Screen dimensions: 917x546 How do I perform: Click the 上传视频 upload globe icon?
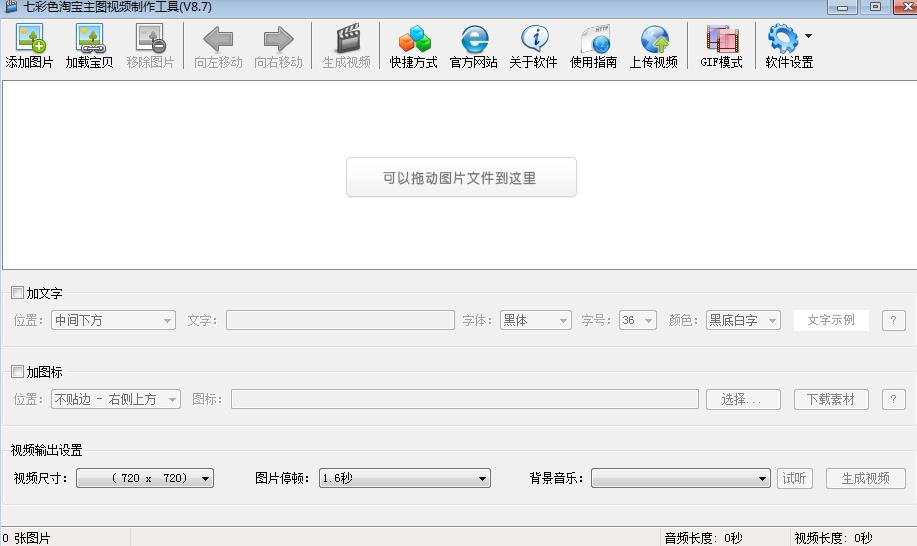(x=654, y=39)
